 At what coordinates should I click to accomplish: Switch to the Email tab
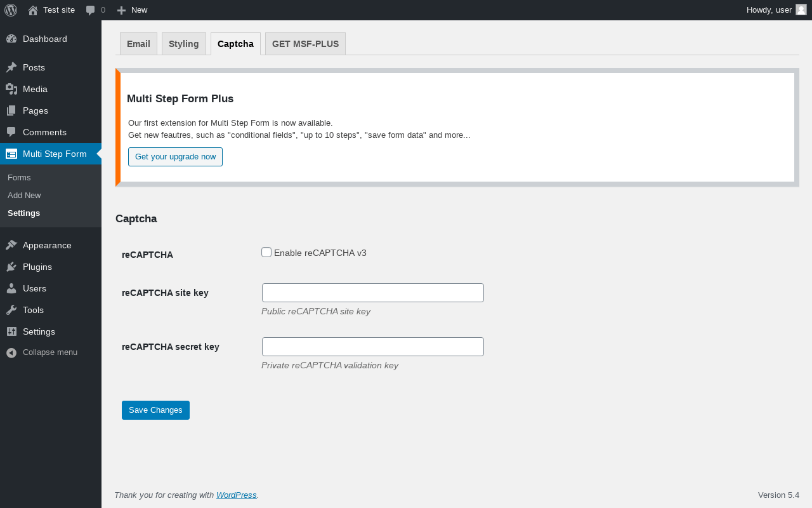[x=138, y=44]
